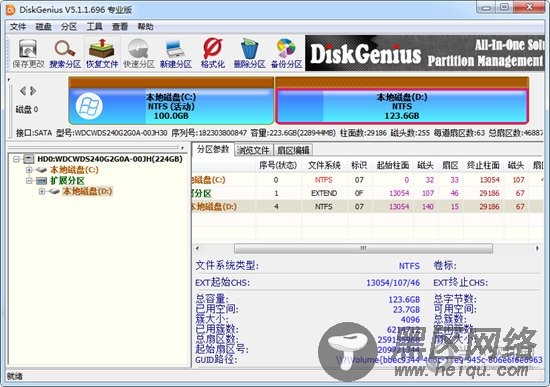Click the 文件系统 column header
Screen dimensions: 550x387
[x=324, y=165]
